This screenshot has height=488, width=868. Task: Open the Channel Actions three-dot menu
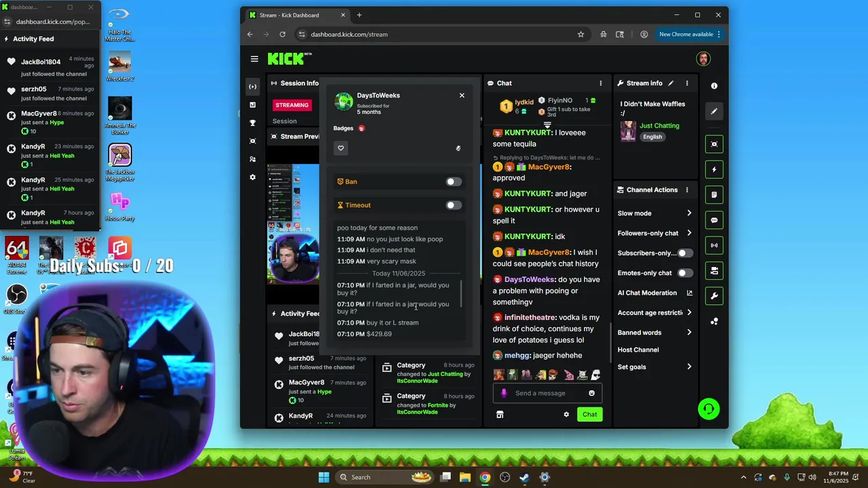pos(687,190)
